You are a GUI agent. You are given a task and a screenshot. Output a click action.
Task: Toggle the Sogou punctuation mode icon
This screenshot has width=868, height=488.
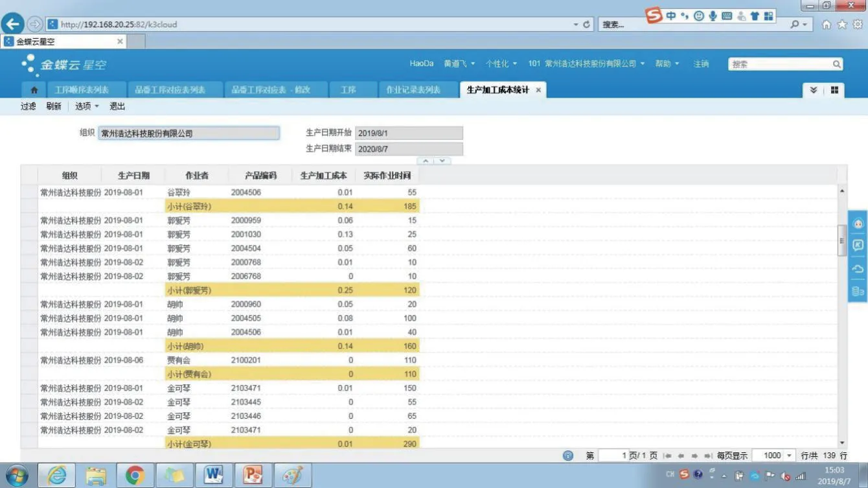(685, 16)
